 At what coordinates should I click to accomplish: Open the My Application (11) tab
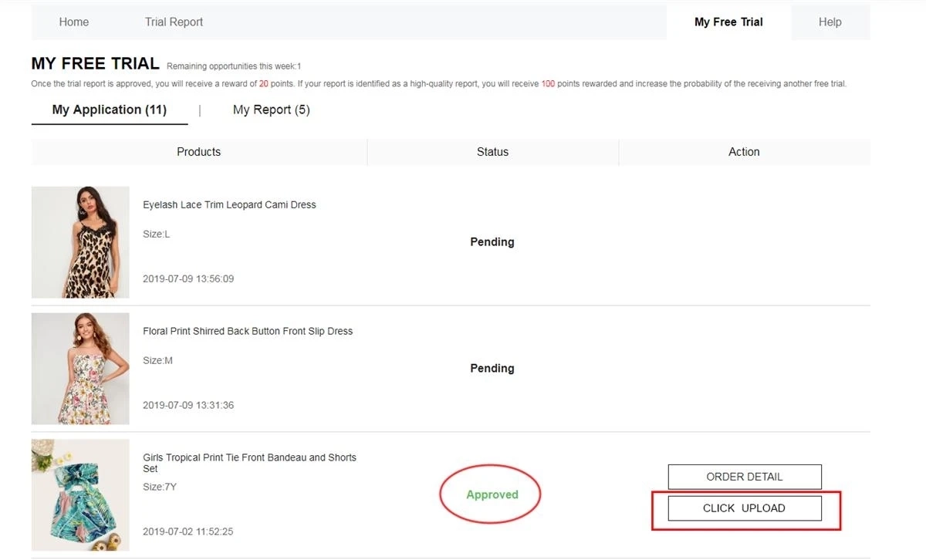point(109,109)
